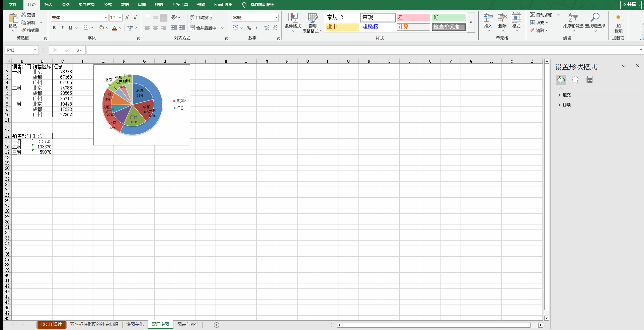Image resolution: width=644 pixels, height=330 pixels.
Task: Open Conditional Formatting menu icon
Action: click(x=293, y=19)
